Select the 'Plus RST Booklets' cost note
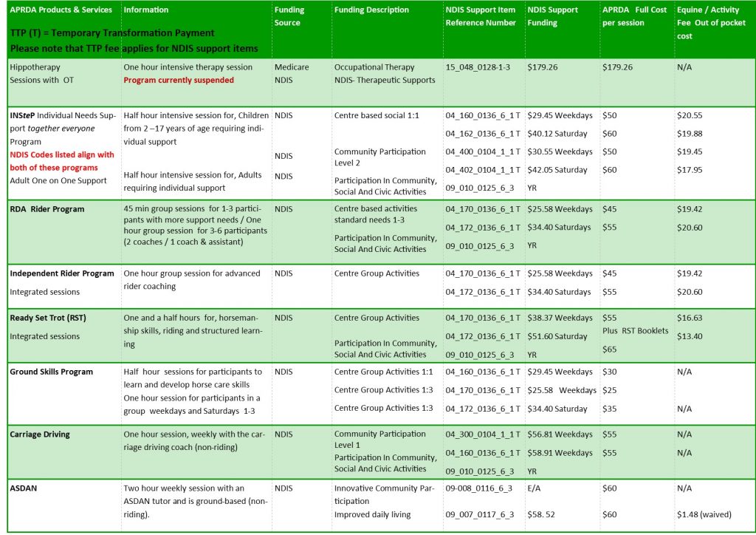 (636, 330)
